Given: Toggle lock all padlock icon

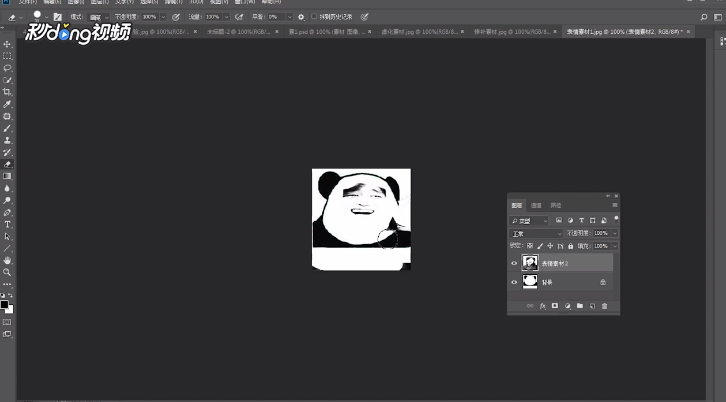Looking at the screenshot, I should tap(570, 246).
